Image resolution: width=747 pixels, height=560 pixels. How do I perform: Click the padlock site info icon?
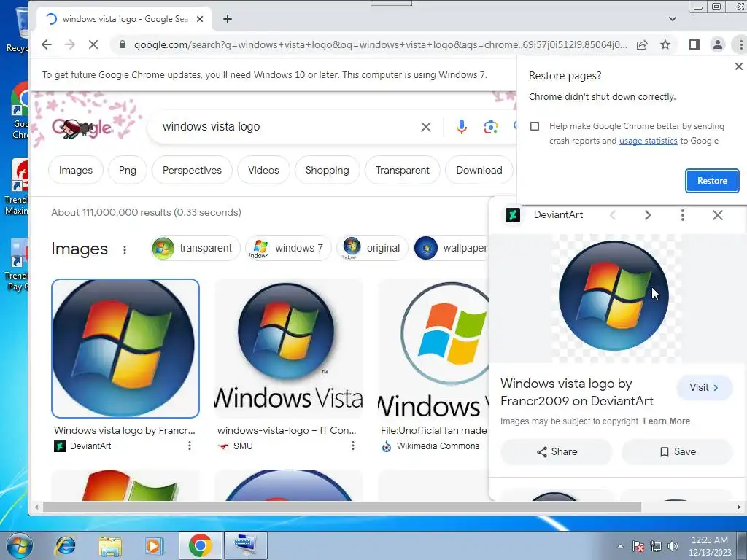[123, 44]
